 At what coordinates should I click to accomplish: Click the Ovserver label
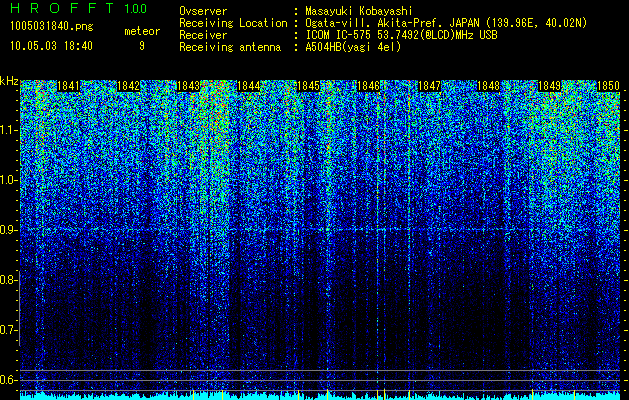(203, 11)
